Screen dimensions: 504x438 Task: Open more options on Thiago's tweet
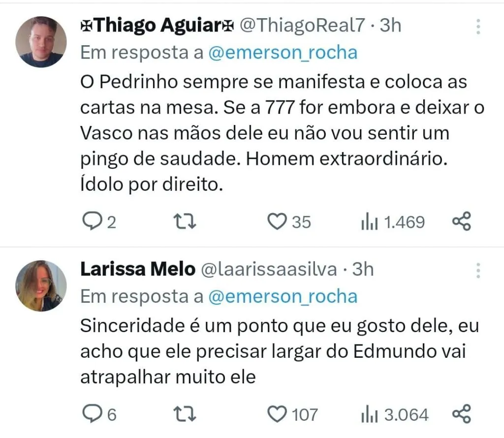coord(478,27)
